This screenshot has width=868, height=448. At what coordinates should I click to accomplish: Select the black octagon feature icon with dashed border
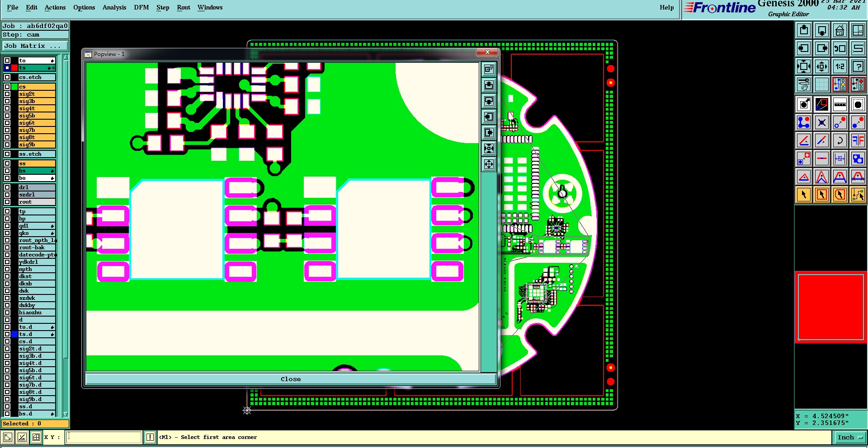pyautogui.click(x=858, y=104)
